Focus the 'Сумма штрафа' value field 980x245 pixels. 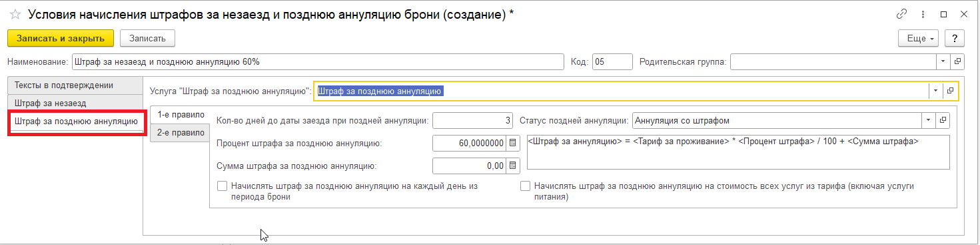tap(469, 165)
